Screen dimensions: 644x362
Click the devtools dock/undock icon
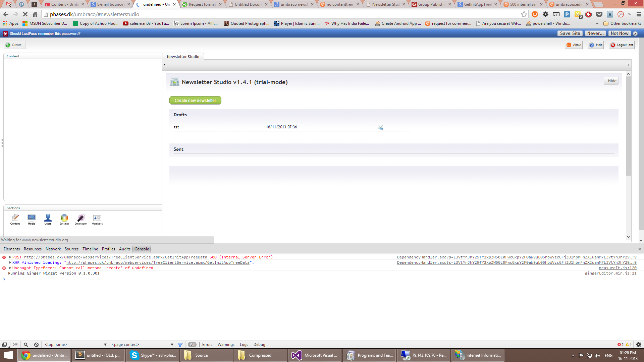pos(5,345)
